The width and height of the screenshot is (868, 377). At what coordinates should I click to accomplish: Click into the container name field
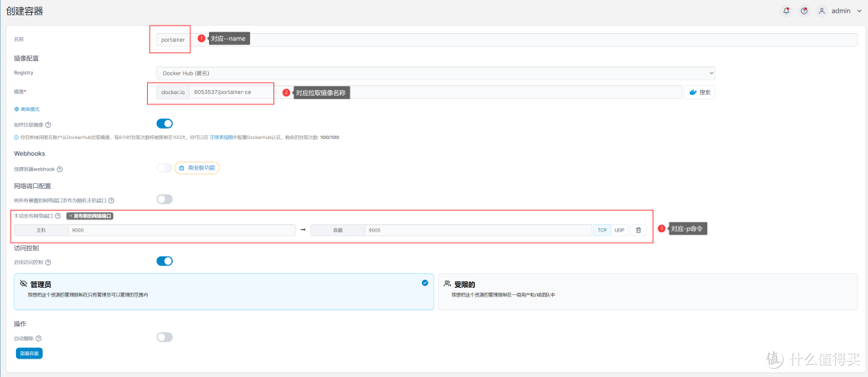[507, 39]
